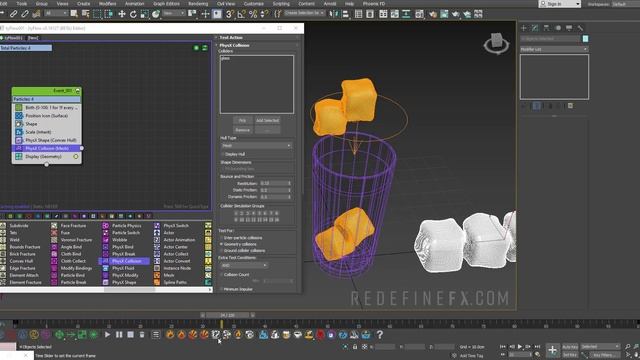This screenshot has height=360, width=640.
Task: Open the Modifier List dropdown
Action: 554,49
